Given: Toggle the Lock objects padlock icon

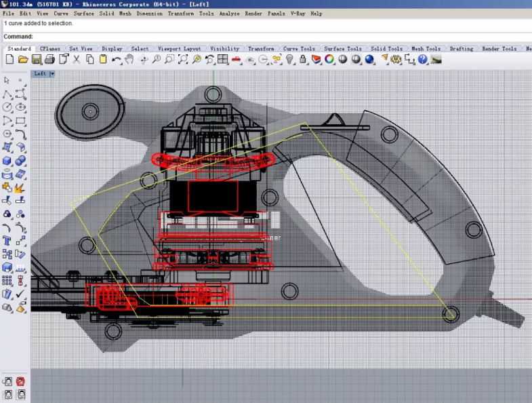Looking at the screenshot, I should (x=302, y=60).
